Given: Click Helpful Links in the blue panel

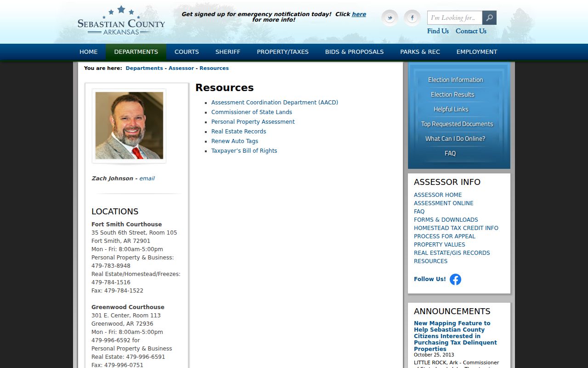Looking at the screenshot, I should (x=451, y=109).
